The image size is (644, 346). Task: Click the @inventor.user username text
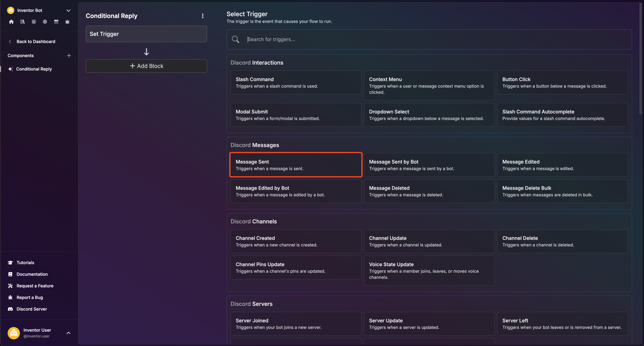[x=36, y=336]
